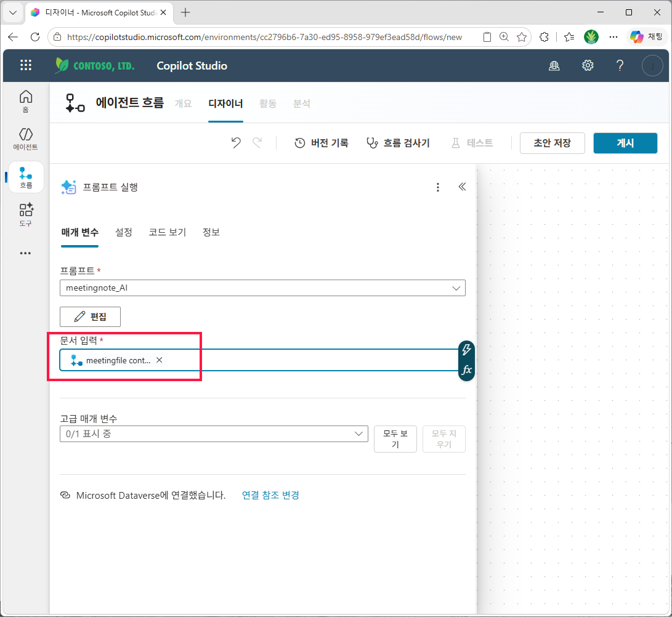Click the 초안 저장 button

(x=552, y=143)
